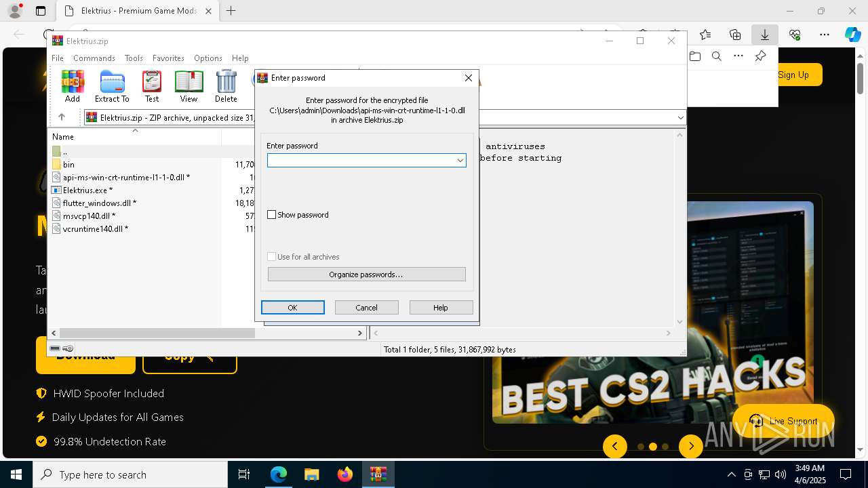Image resolution: width=868 pixels, height=488 pixels.
Task: Select the second carousel dot indicator
Action: click(x=653, y=447)
